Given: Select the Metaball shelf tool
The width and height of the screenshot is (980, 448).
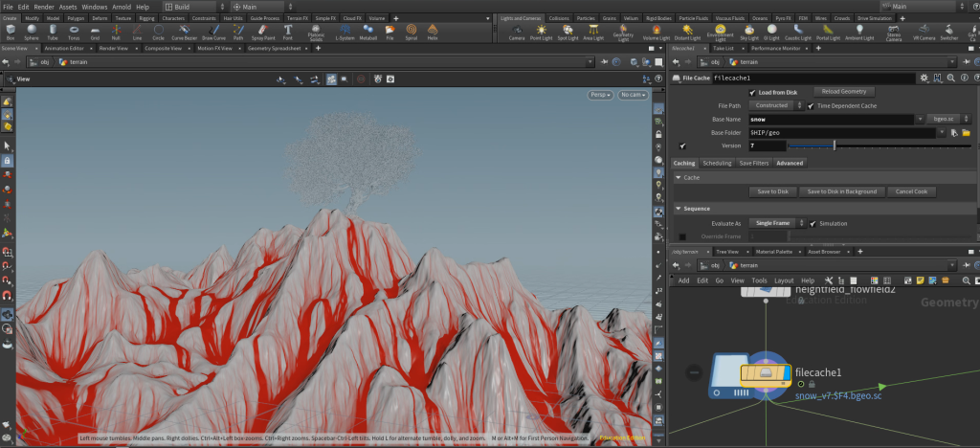Looking at the screenshot, I should coord(368,32).
